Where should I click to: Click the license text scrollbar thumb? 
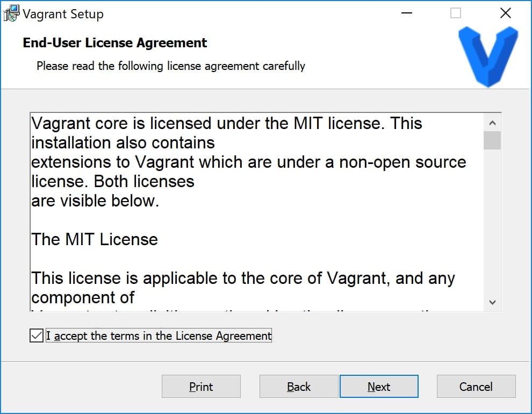click(492, 140)
